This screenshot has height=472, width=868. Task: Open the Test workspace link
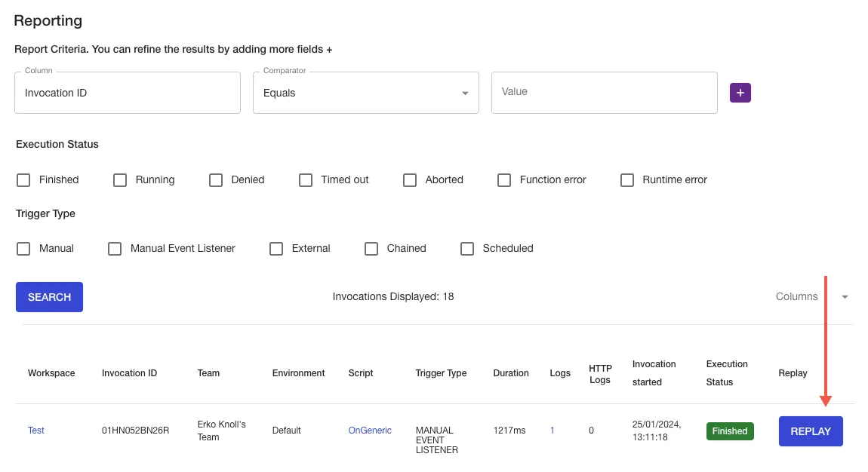coord(36,431)
